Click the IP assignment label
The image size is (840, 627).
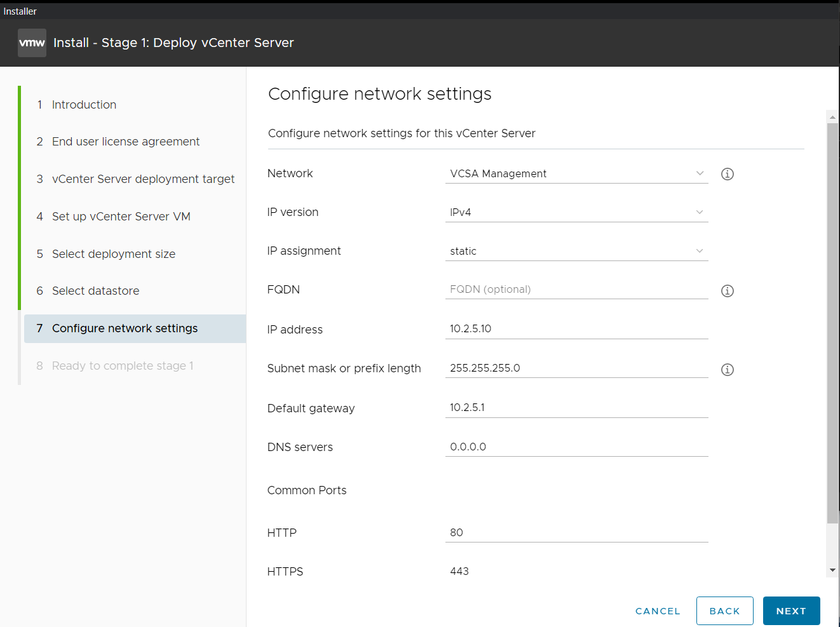[x=304, y=251]
